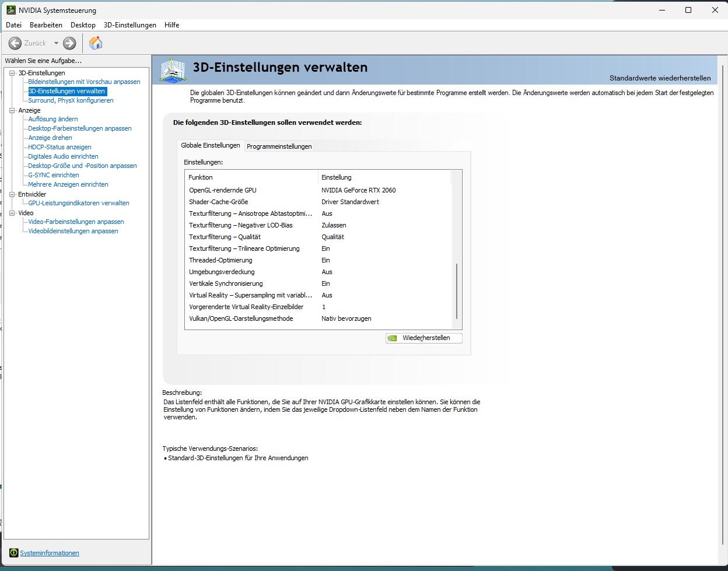728x571 pixels.
Task: Open Auflösung ändern
Action: click(53, 119)
